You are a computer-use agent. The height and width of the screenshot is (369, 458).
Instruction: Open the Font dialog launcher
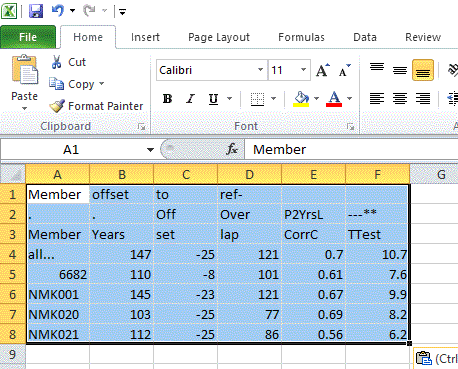click(350, 127)
